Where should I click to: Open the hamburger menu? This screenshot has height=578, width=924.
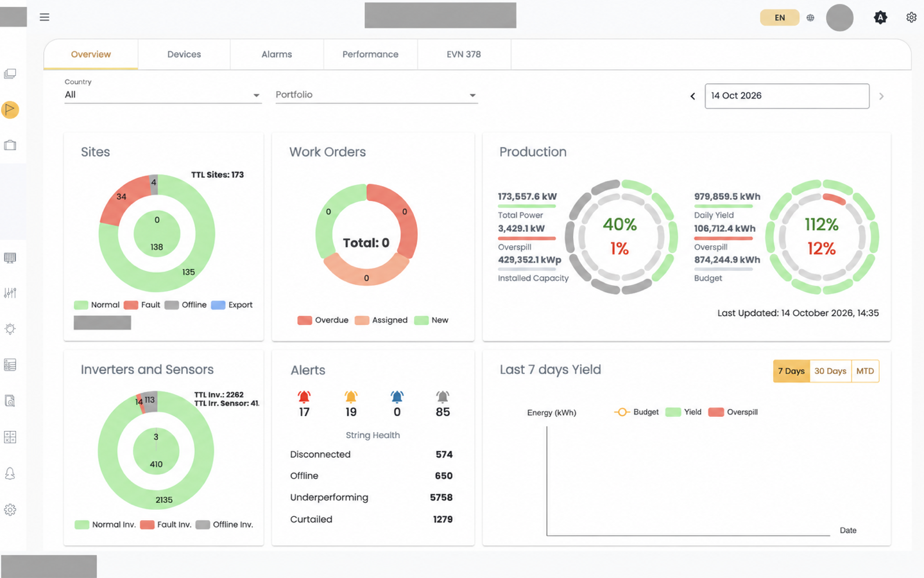[44, 17]
